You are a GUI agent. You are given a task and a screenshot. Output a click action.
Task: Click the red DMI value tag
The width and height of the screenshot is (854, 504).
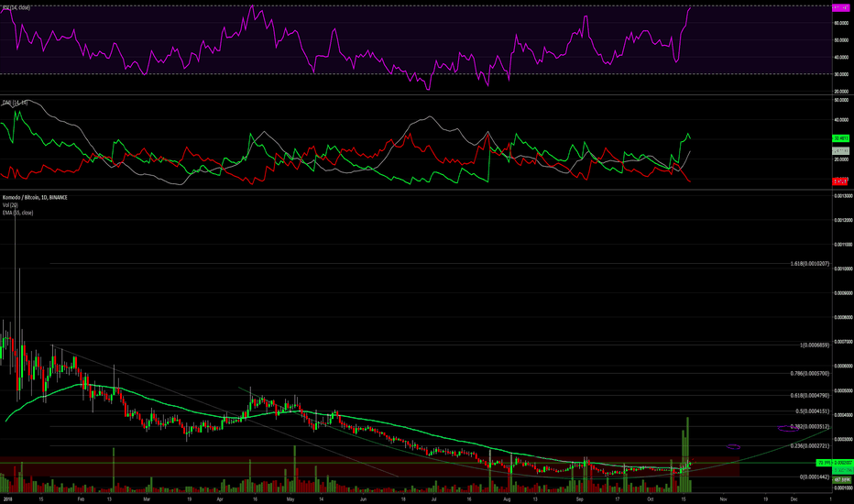[841, 181]
